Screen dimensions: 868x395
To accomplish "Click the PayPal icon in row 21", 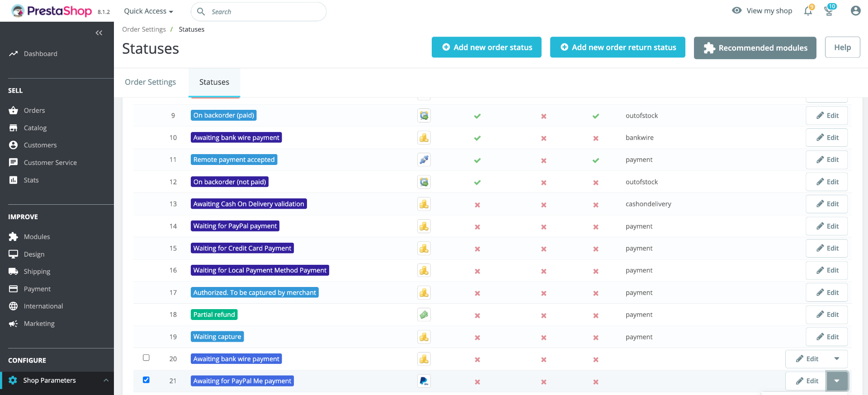I will point(424,381).
